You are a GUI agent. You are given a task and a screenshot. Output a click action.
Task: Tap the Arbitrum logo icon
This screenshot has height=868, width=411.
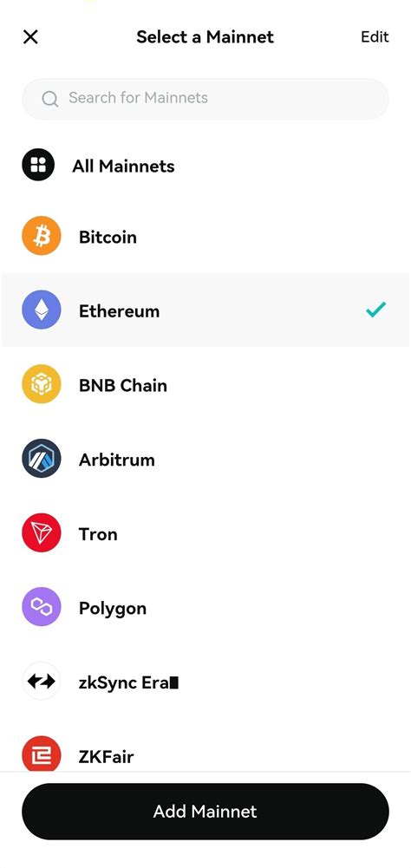pyautogui.click(x=41, y=459)
